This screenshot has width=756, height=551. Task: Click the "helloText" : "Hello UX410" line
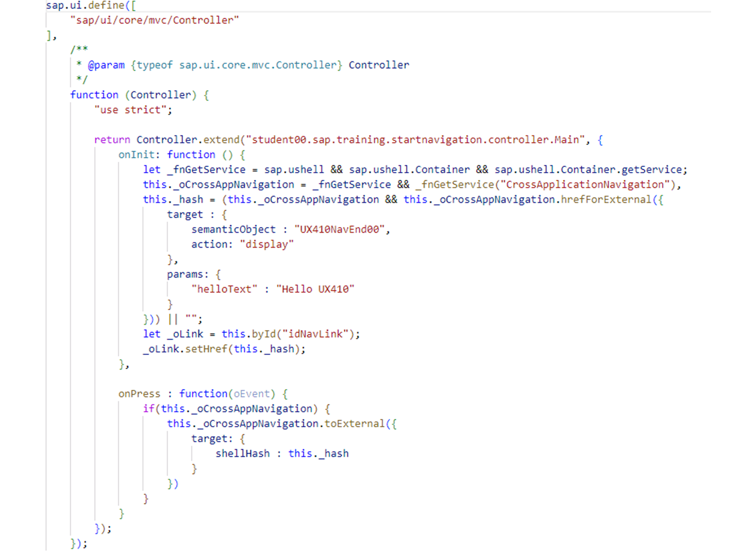click(273, 289)
